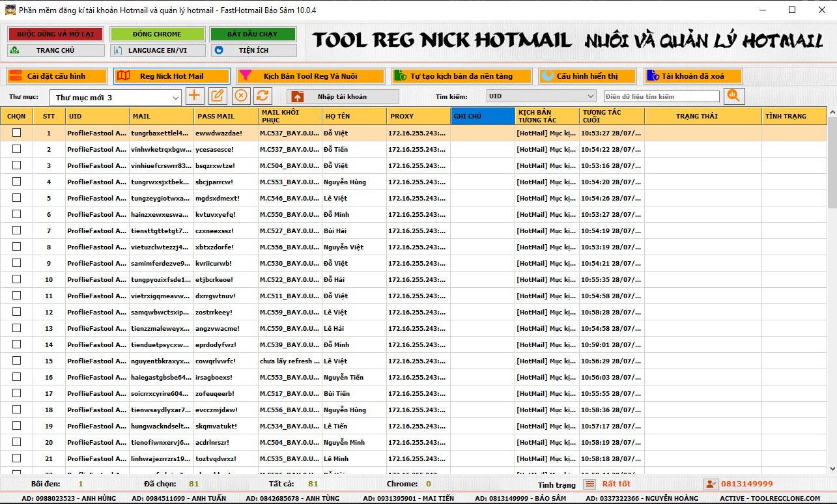The width and height of the screenshot is (837, 504).
Task: Click the STT column header
Action: 49,116
